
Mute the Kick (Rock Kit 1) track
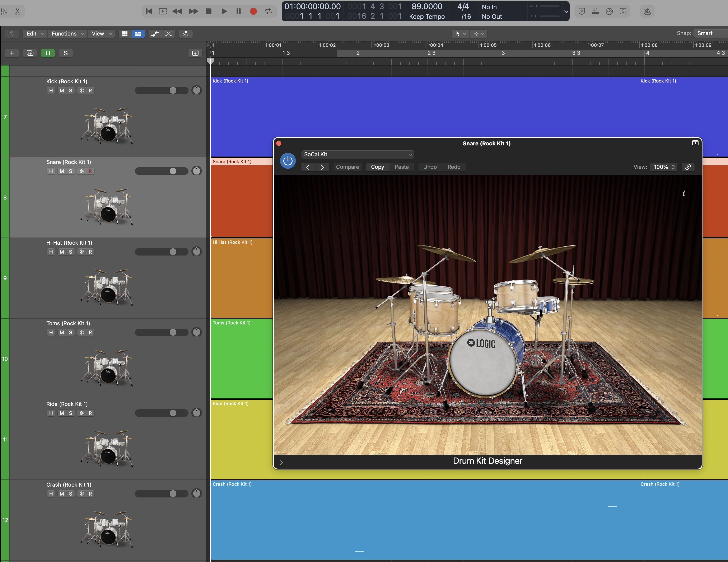(62, 91)
